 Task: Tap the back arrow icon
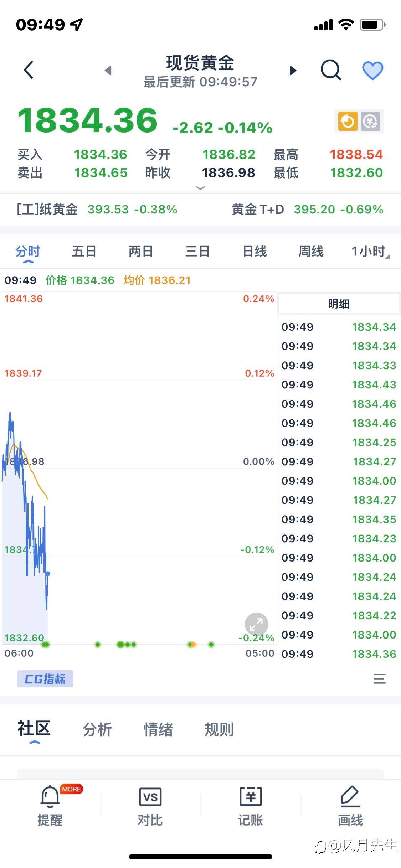tap(29, 70)
